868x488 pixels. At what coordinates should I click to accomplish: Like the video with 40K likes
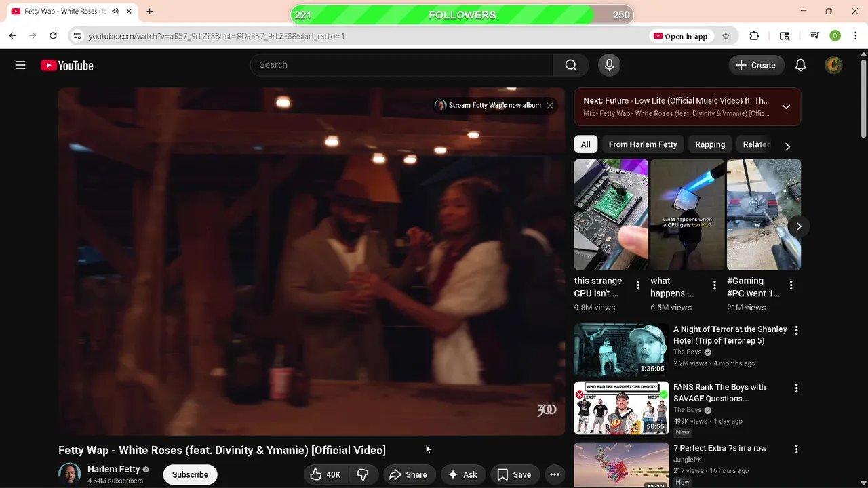point(325,474)
